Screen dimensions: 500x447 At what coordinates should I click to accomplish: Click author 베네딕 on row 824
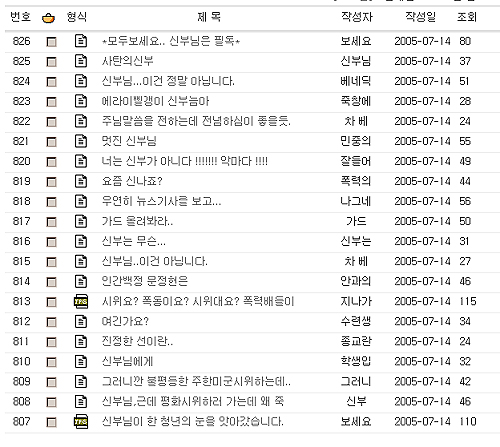[x=356, y=81]
